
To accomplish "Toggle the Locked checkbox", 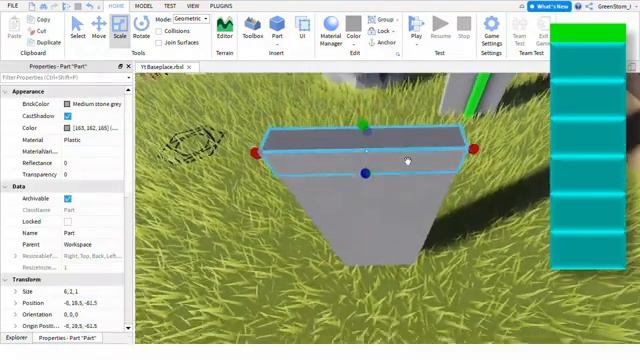I will click(x=68, y=222).
